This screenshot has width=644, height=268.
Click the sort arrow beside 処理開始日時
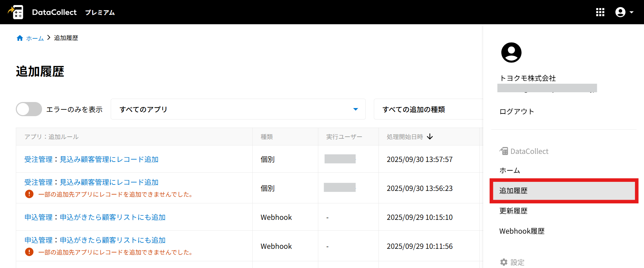tap(430, 137)
